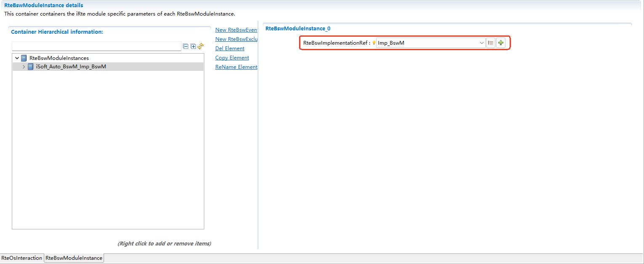Screen dimensions: 644x264
Task: Collapse the RteBswModuleInstances tree node
Action: coord(17,58)
